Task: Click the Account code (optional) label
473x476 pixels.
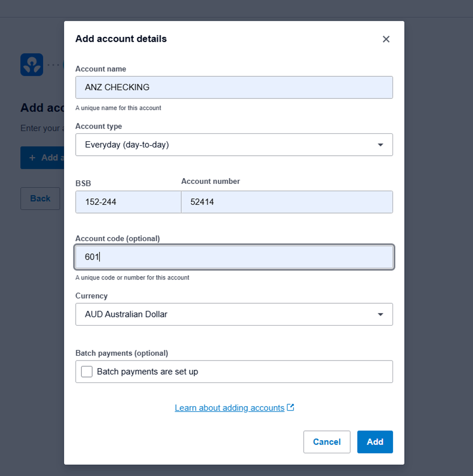Action: 117,239
